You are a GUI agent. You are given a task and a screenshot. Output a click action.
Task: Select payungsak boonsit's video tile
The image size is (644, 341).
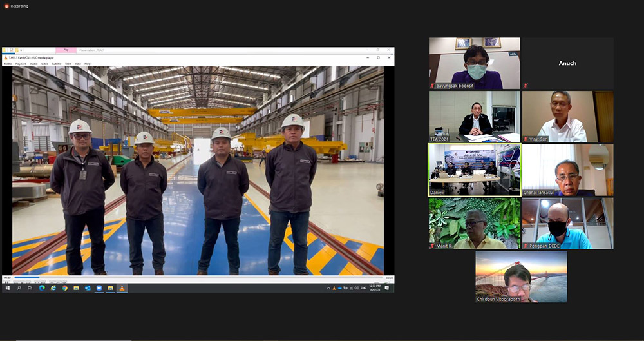(474, 63)
